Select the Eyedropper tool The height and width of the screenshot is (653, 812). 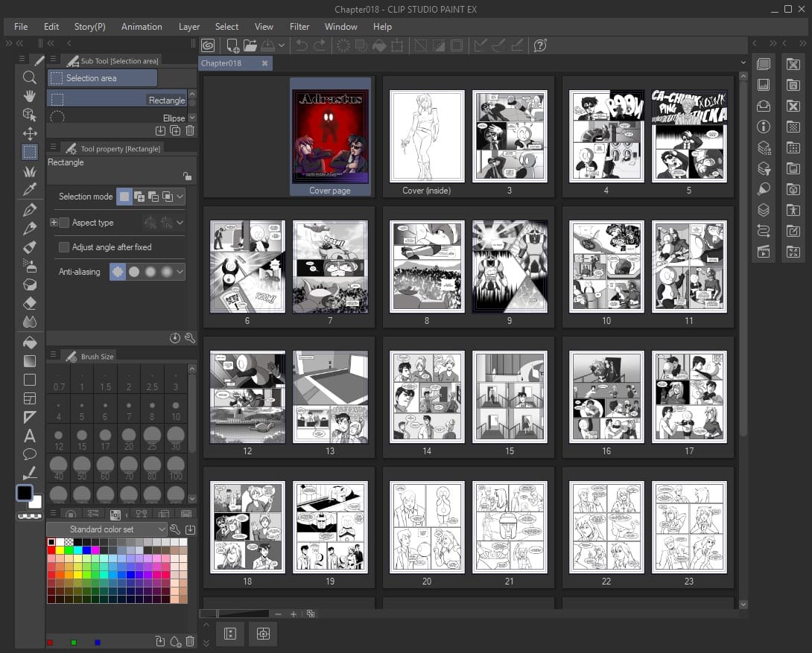coord(29,189)
